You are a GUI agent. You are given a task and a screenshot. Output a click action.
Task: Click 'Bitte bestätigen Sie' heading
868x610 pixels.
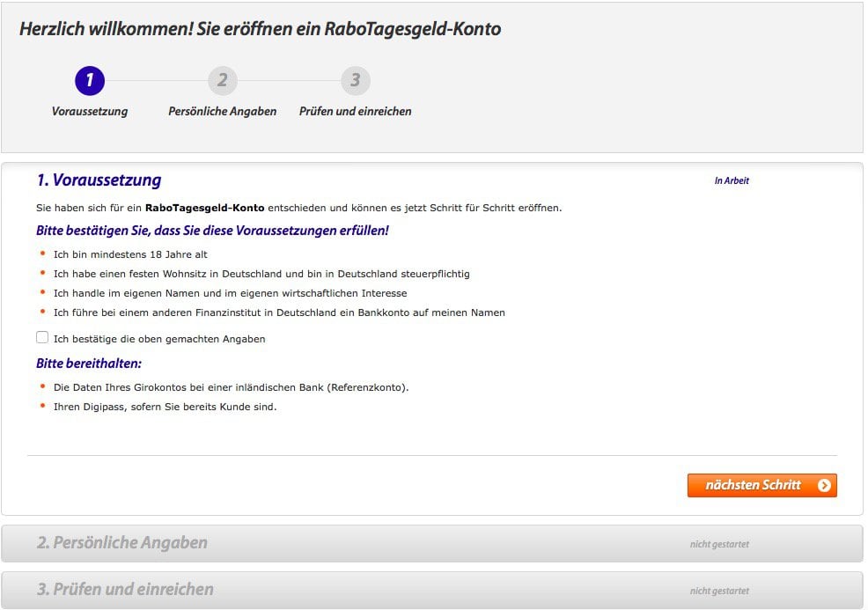(212, 231)
